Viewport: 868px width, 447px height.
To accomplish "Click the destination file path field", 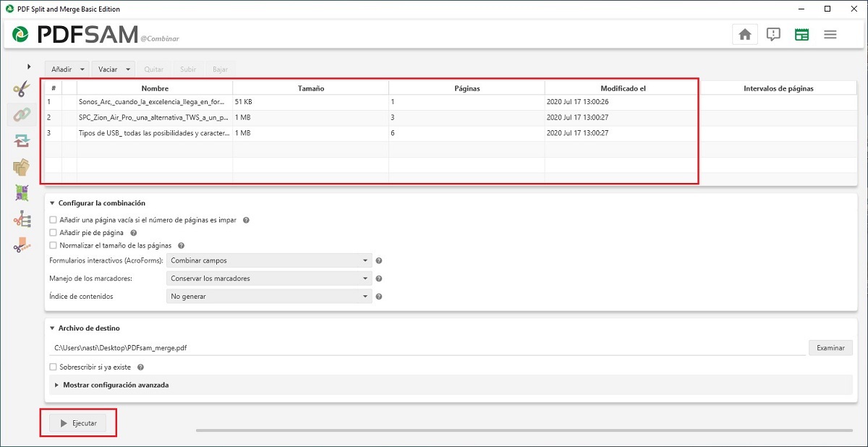I will pos(427,348).
